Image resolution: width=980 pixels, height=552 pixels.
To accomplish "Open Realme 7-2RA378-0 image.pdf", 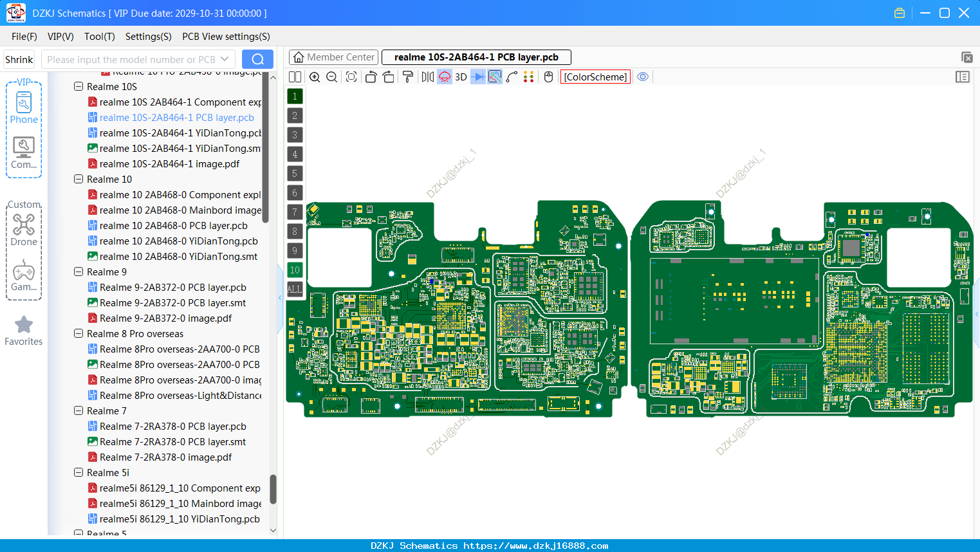I will point(160,457).
